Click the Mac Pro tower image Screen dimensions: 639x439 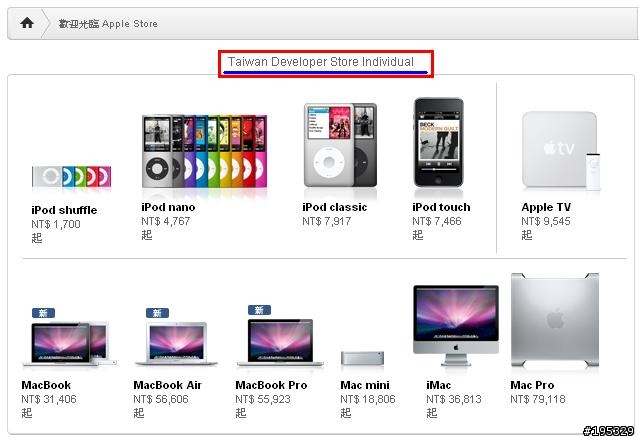[x=555, y=320]
